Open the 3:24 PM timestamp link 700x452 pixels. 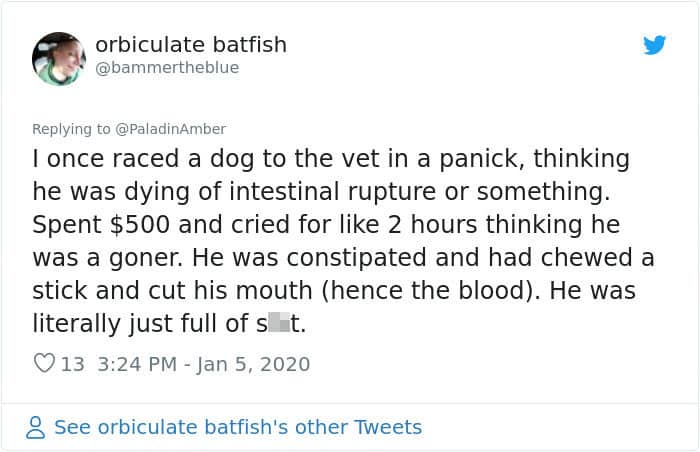coord(137,364)
